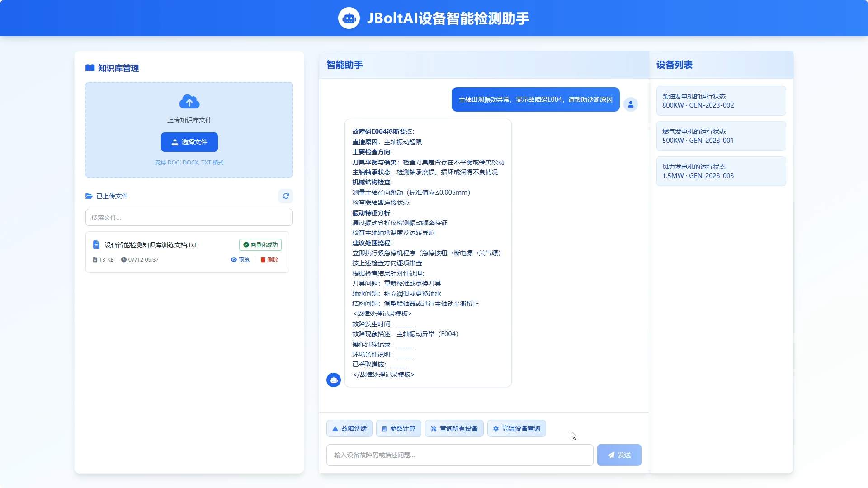Click the 13 KB file size label
This screenshot has width=868, height=488.
[x=103, y=260]
